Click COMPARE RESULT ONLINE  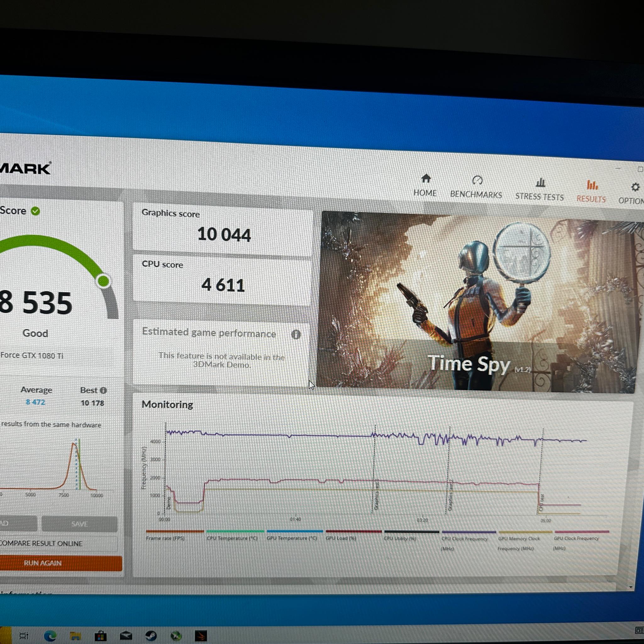[x=59, y=544]
